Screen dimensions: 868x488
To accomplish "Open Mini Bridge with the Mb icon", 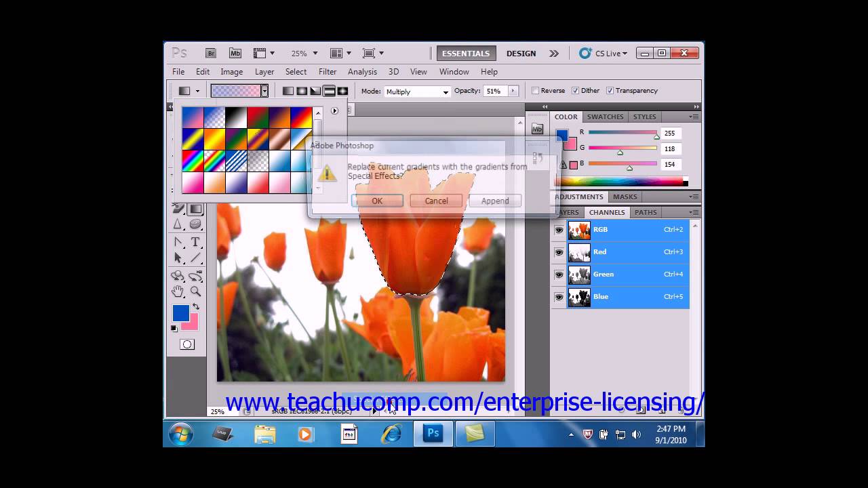I will pos(235,54).
